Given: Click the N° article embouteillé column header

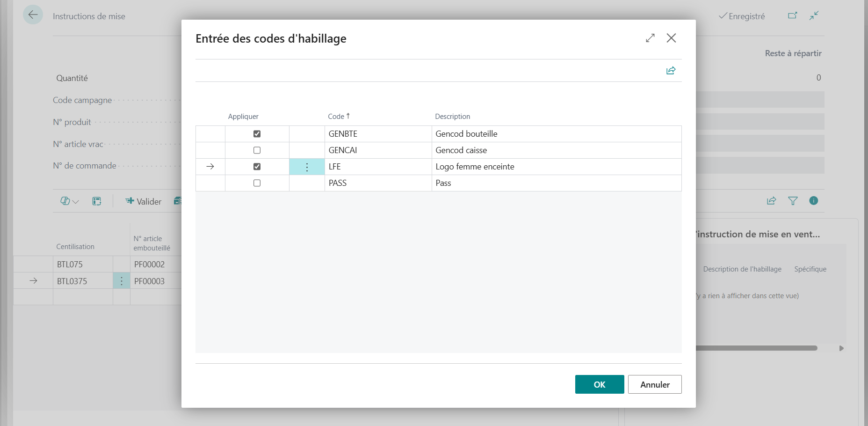Looking at the screenshot, I should [152, 243].
